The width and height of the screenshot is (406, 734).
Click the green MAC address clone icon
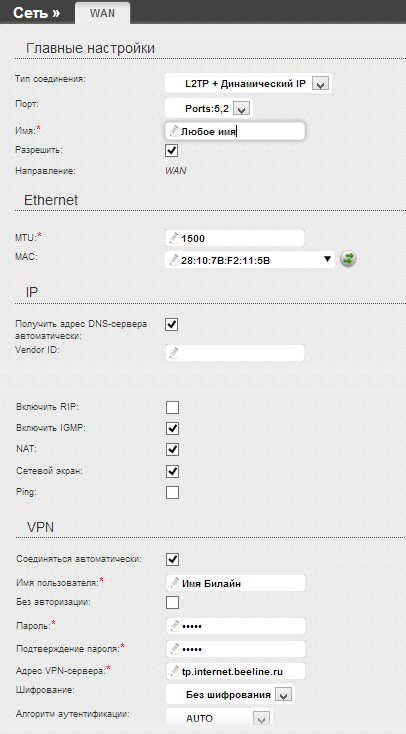tap(348, 258)
